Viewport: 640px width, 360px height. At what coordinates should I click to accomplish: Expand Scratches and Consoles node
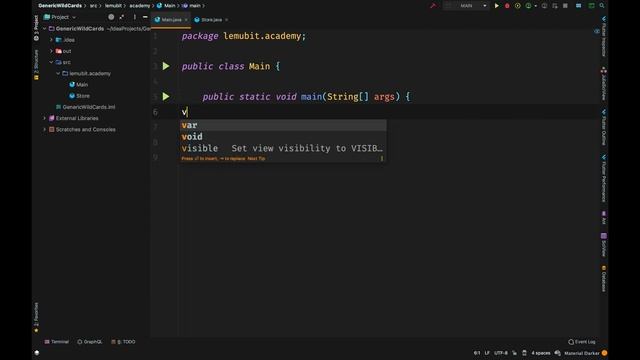tap(45, 129)
